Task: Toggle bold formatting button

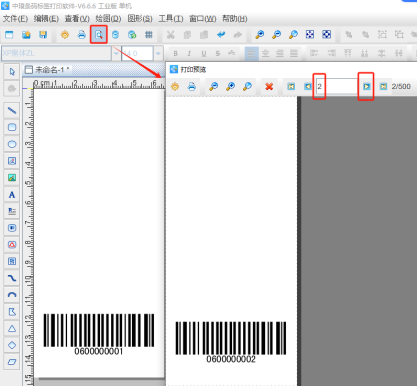Action: point(175,53)
